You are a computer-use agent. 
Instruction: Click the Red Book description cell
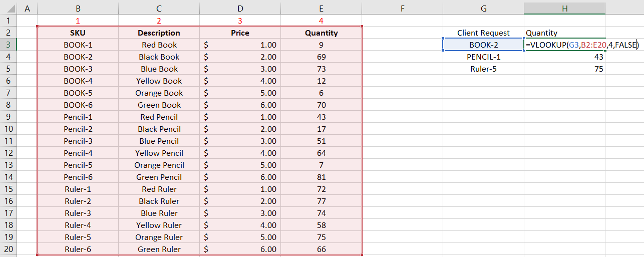pos(159,45)
